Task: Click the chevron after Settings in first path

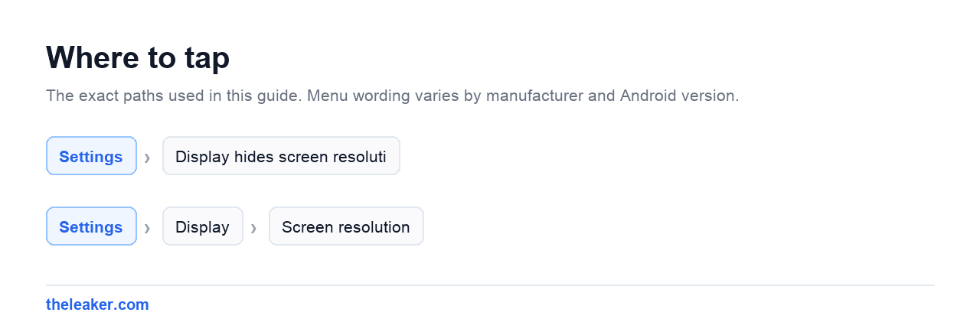Action: click(x=147, y=158)
